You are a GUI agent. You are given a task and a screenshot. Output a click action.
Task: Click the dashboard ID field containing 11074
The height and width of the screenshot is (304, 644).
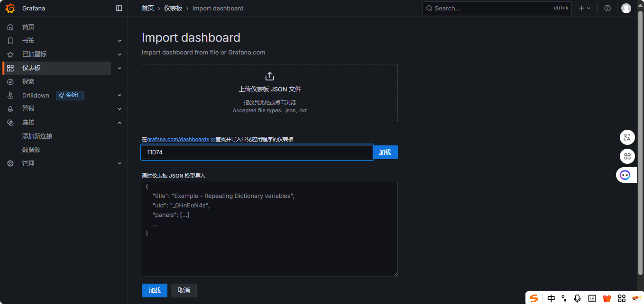tap(257, 152)
